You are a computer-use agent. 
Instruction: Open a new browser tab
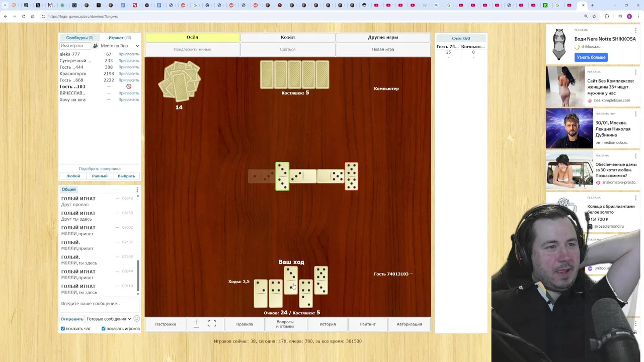(592, 5)
